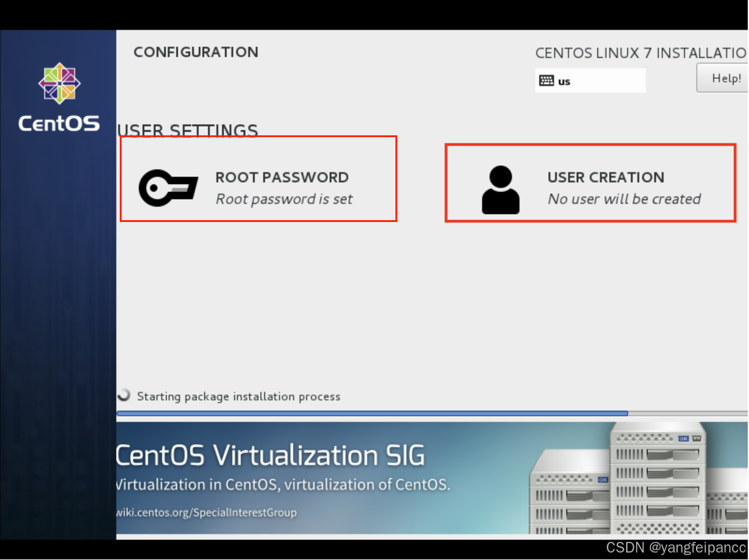Screen dimensions: 749x560
Task: Click the Help! button
Action: click(x=723, y=78)
